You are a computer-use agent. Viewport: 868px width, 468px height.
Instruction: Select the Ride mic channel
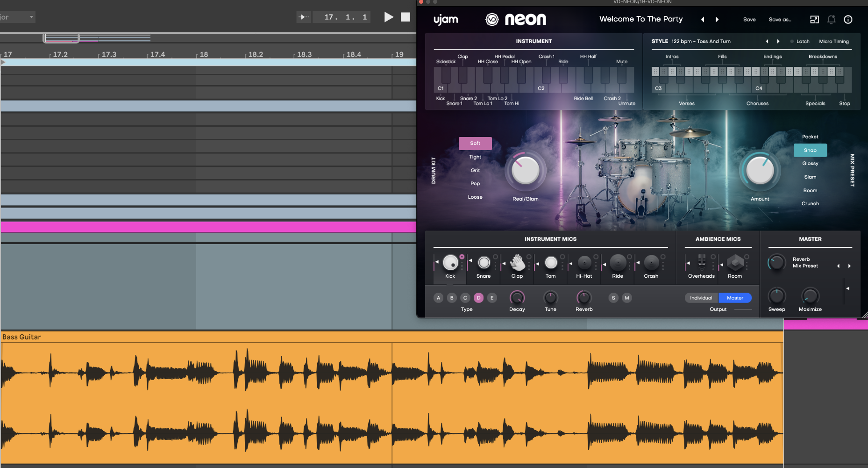tap(618, 263)
